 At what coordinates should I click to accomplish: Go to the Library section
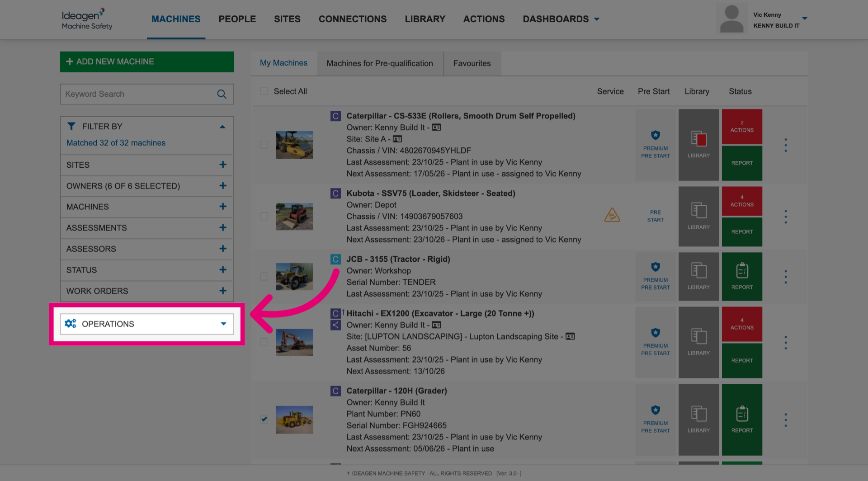click(x=425, y=19)
